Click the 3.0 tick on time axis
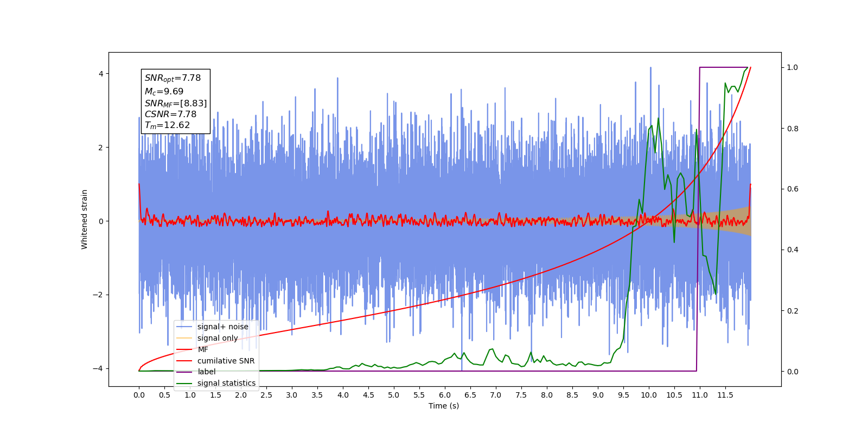 pos(292,395)
